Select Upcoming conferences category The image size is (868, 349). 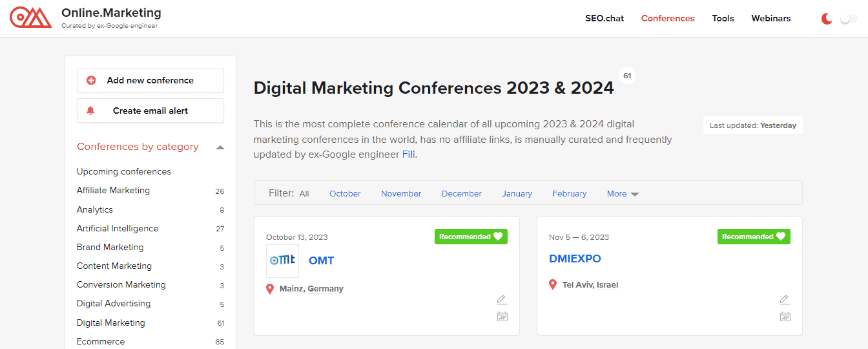tap(124, 172)
